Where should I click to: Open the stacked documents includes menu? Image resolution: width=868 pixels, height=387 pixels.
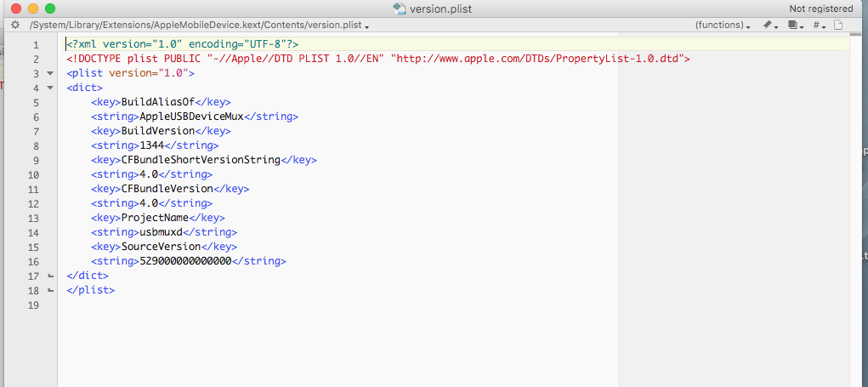(796, 25)
